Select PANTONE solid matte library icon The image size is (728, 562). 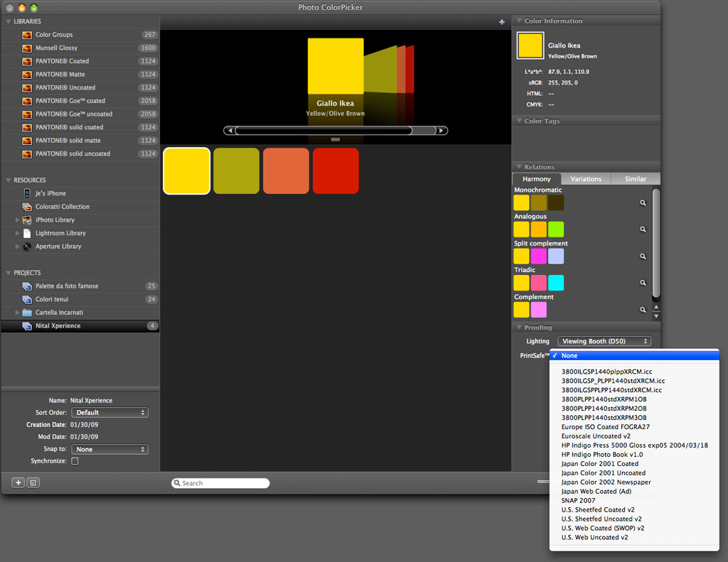tap(27, 141)
